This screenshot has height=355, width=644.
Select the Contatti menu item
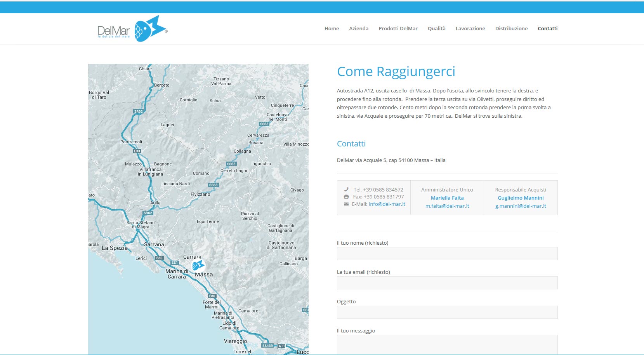pyautogui.click(x=548, y=28)
